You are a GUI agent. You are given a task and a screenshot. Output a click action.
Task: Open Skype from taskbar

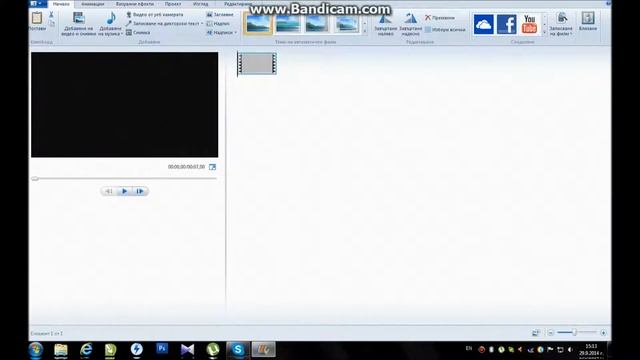238,350
